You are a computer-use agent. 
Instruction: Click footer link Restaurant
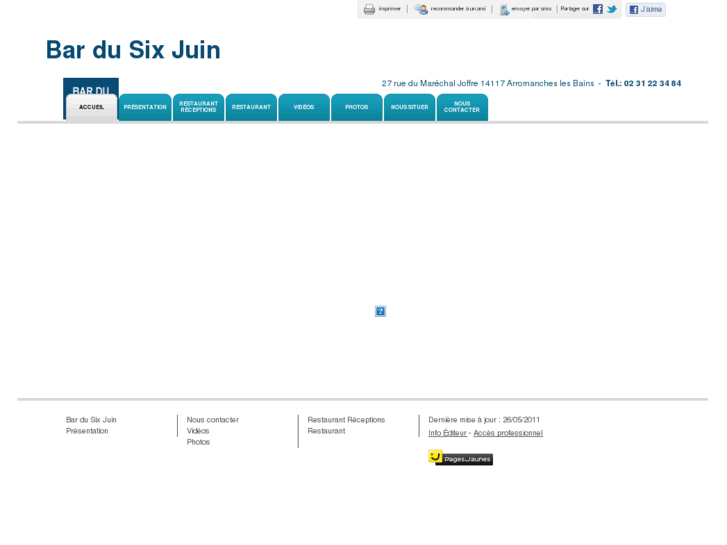[326, 431]
